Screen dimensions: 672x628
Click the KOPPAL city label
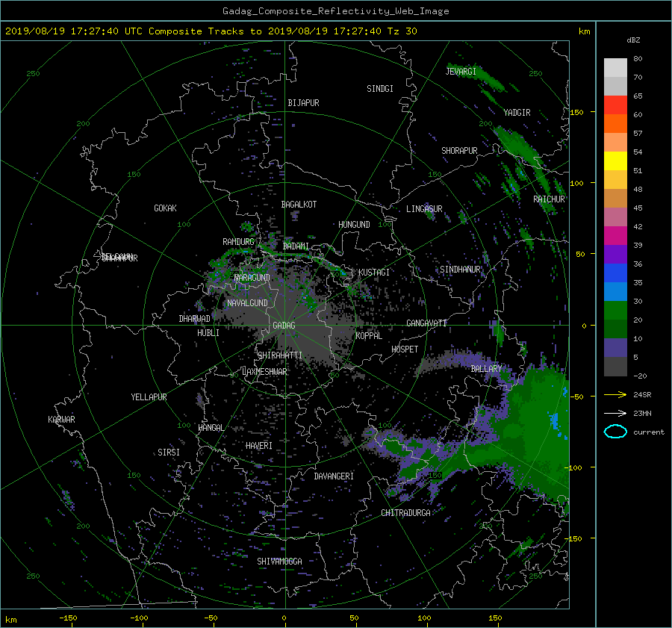coord(369,336)
